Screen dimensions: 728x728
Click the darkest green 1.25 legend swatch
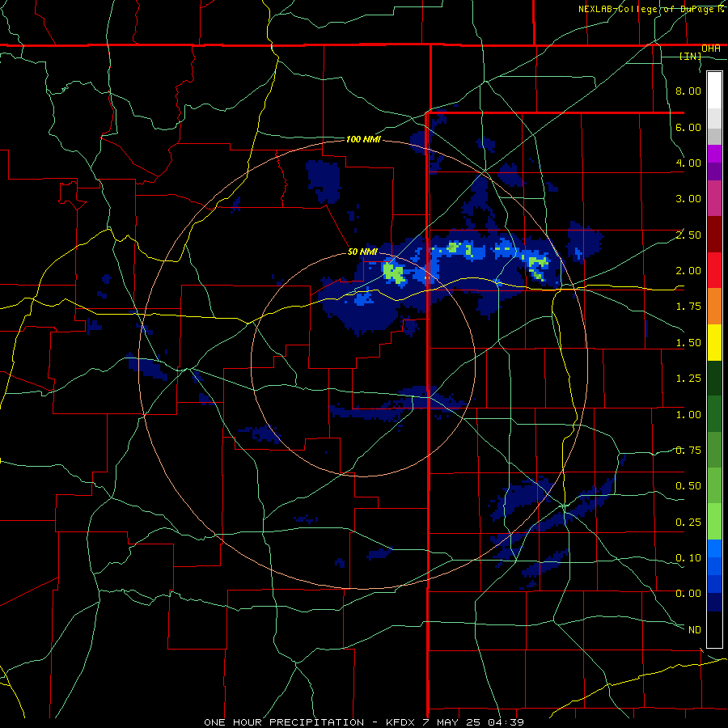point(714,378)
